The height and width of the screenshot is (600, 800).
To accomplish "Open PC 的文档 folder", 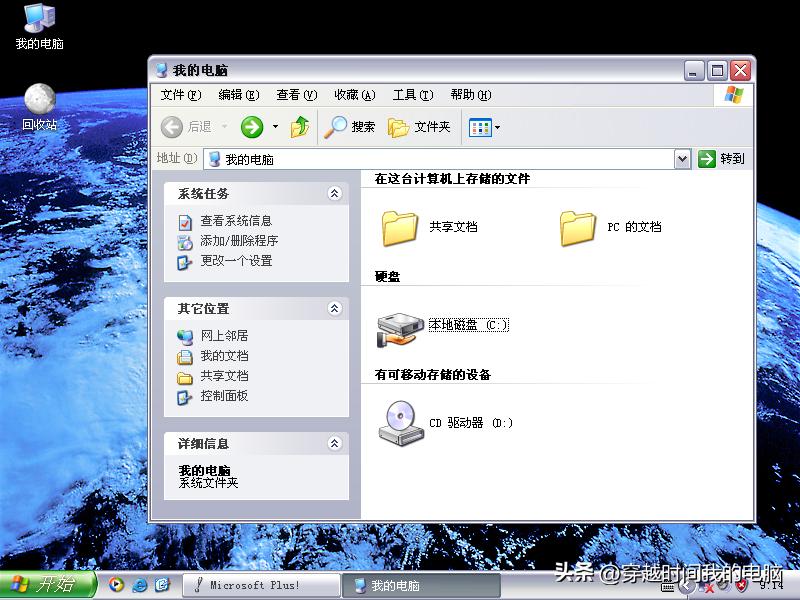I will [578, 226].
